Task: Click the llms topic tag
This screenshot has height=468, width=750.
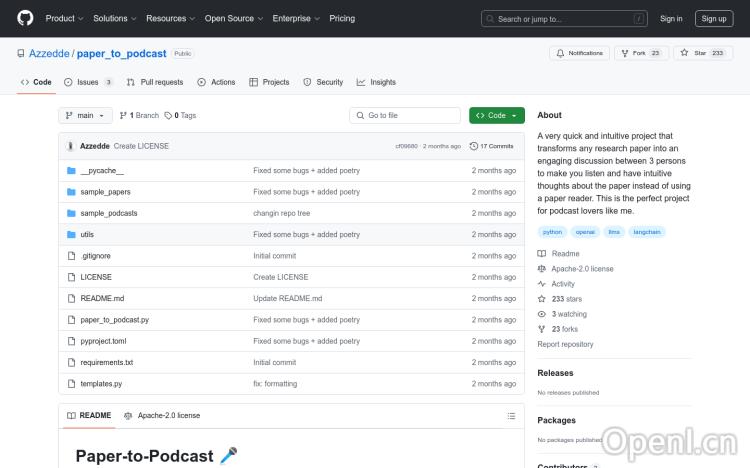Action: [x=614, y=232]
